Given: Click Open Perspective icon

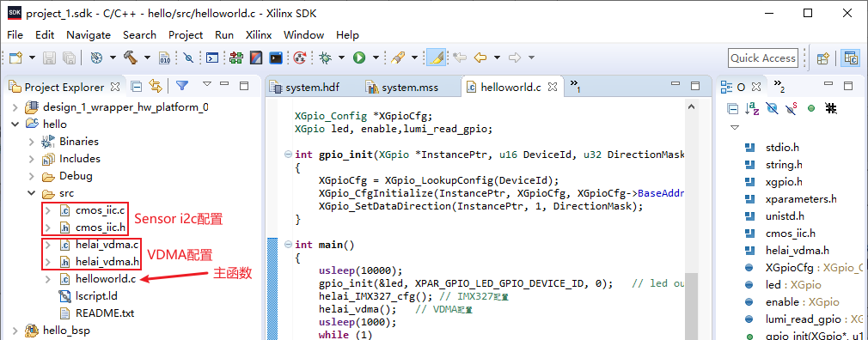Looking at the screenshot, I should click(822, 58).
